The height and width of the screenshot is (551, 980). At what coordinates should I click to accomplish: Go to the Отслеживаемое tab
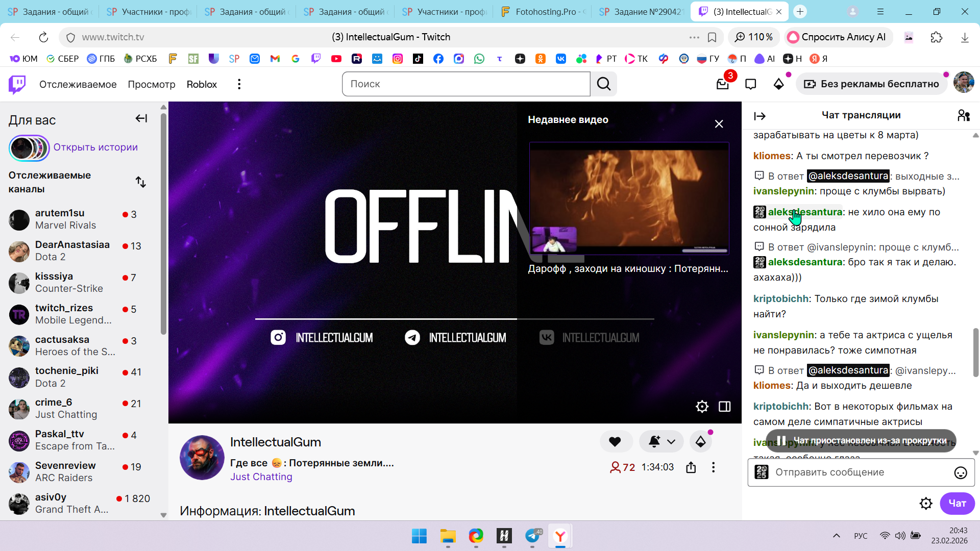[x=78, y=84]
